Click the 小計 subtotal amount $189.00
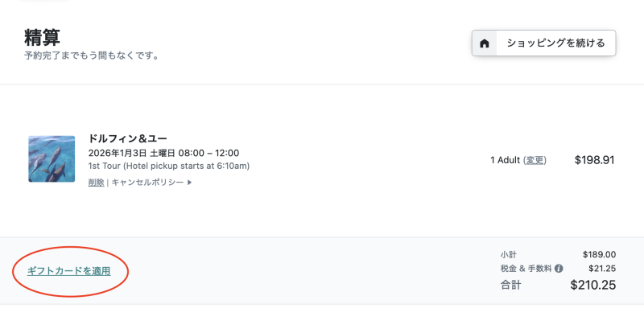Screen dimensions: 644x329 tap(599, 254)
